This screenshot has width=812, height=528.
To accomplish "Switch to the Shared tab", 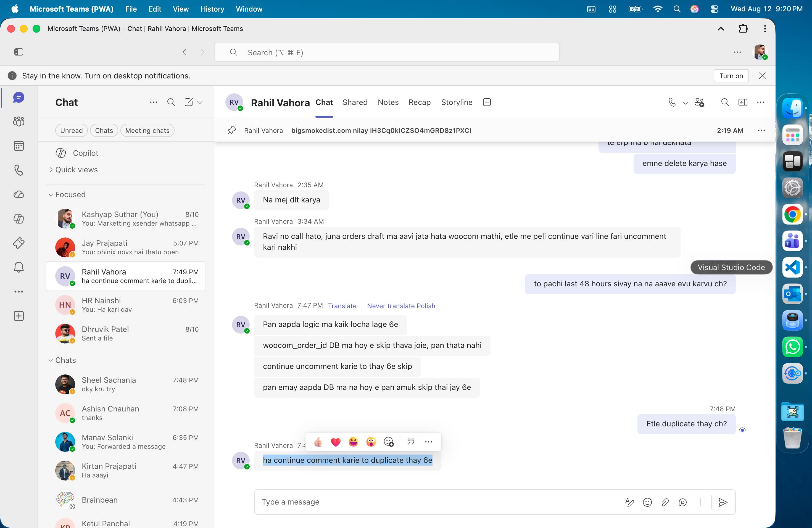I will coord(355,102).
